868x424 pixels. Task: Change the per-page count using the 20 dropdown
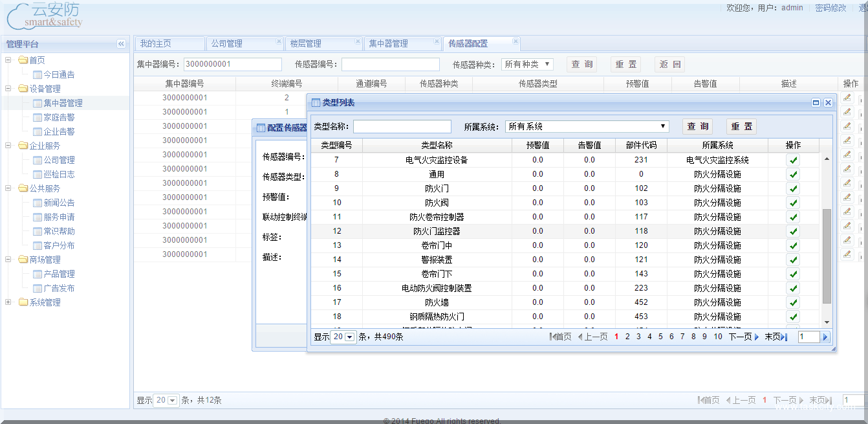click(345, 337)
